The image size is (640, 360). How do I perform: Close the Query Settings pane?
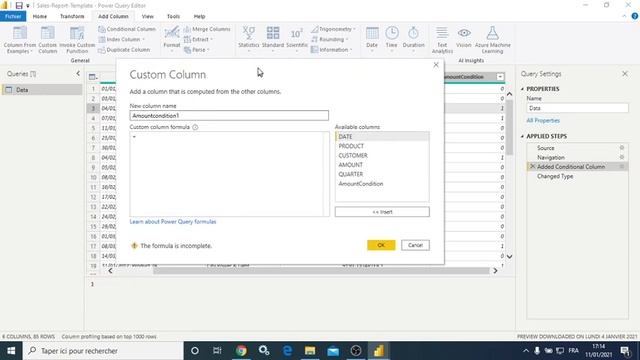(x=625, y=73)
